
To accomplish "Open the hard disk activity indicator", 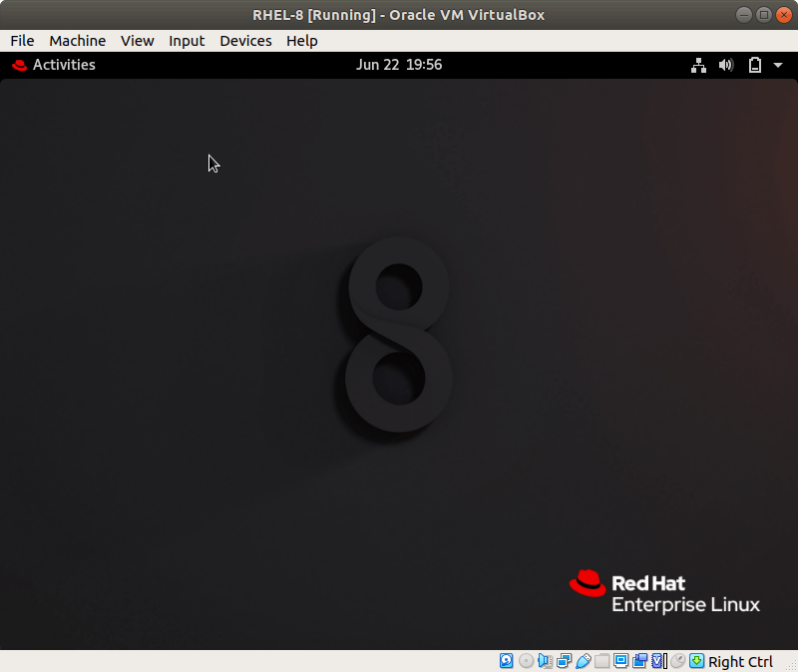I will click(507, 661).
